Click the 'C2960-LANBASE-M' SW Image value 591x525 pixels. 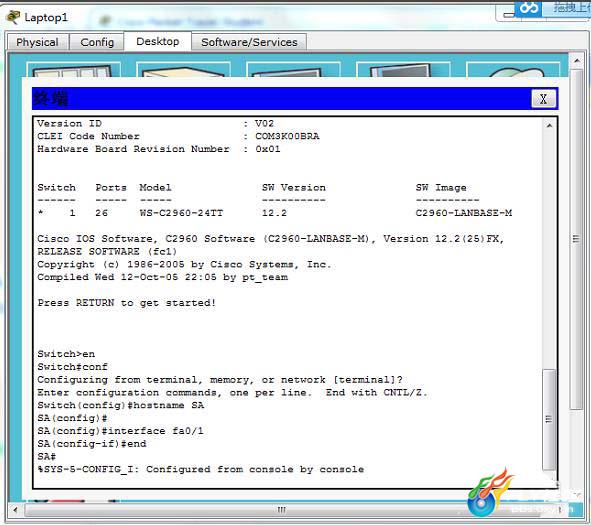click(x=464, y=213)
